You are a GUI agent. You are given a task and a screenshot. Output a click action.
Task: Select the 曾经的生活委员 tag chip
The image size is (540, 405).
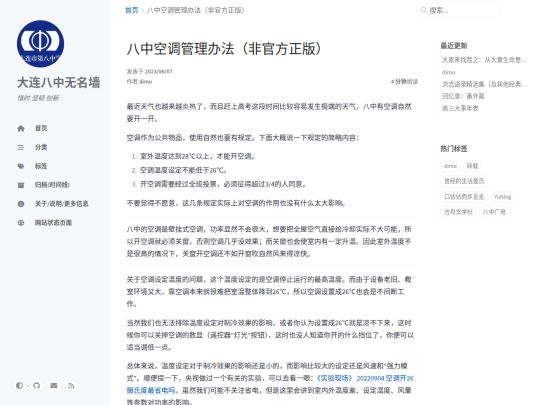(464, 181)
